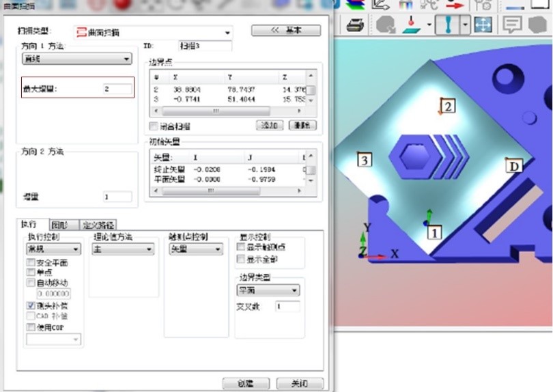This screenshot has width=553, height=392.
Task: Select the probe touch-point icon
Action: coord(411,25)
